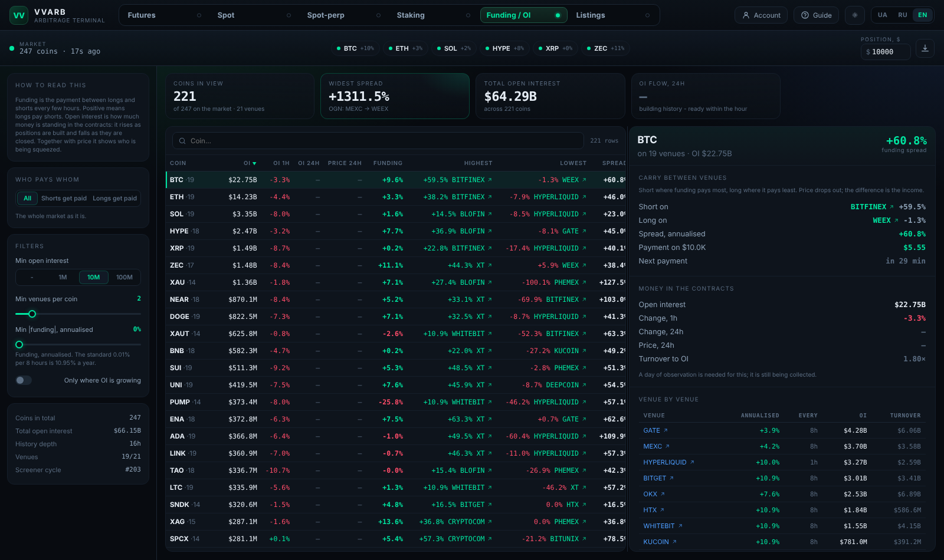Switch language to UA
Viewport: 944px width, 560px height.
tap(882, 15)
